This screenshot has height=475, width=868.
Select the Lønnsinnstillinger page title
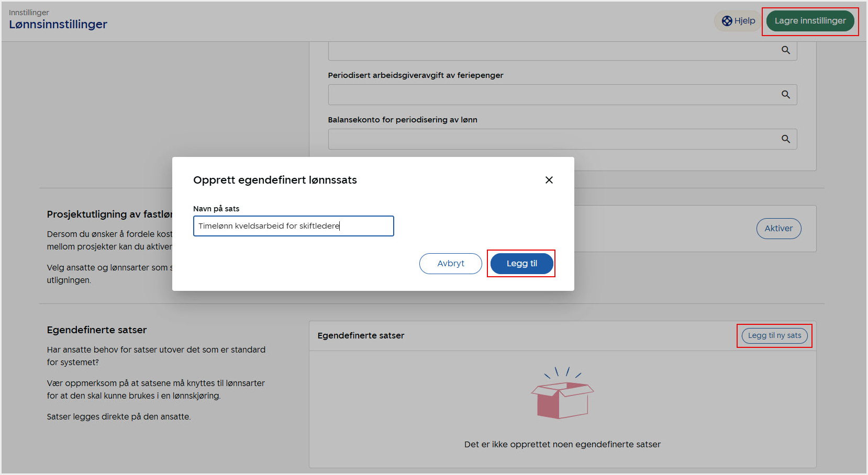pyautogui.click(x=58, y=25)
